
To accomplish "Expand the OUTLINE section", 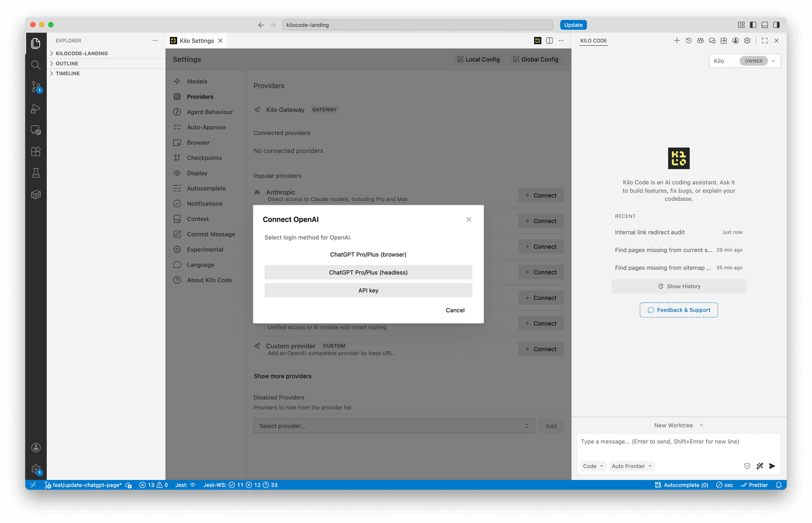I will (x=106, y=63).
